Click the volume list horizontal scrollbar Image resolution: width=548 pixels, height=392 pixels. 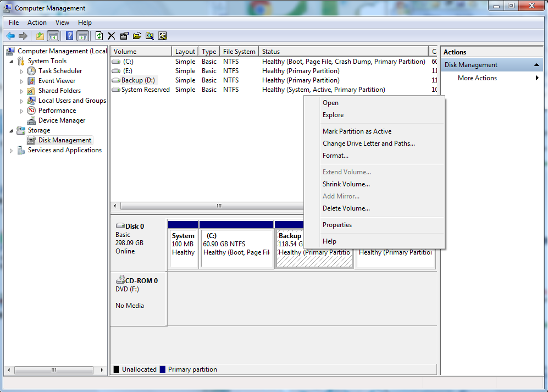219,206
